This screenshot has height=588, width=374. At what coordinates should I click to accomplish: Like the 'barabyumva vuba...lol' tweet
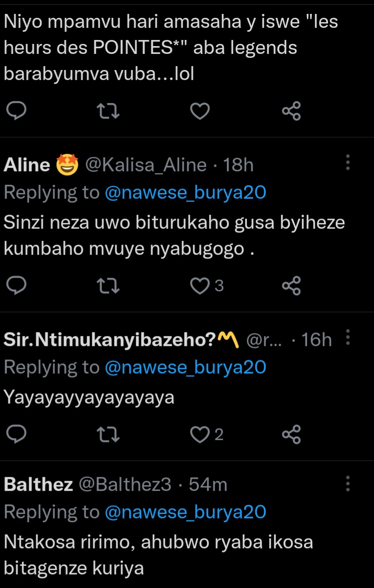(x=200, y=111)
